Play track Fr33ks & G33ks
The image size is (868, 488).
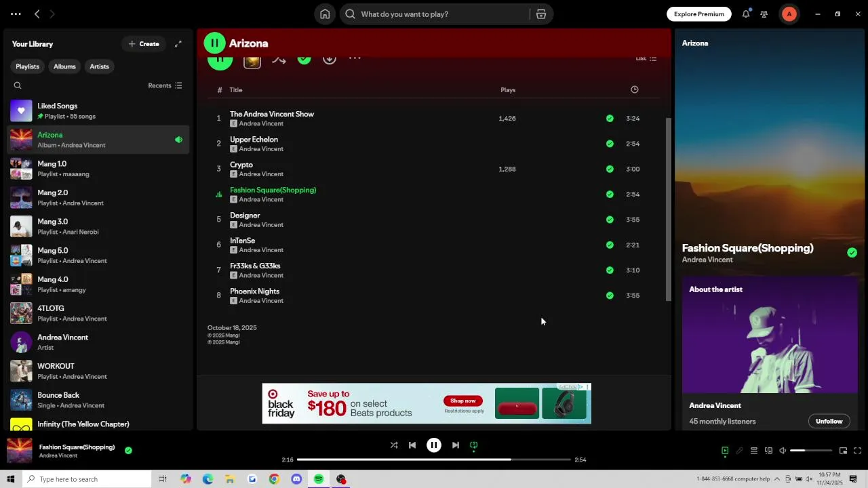255,266
